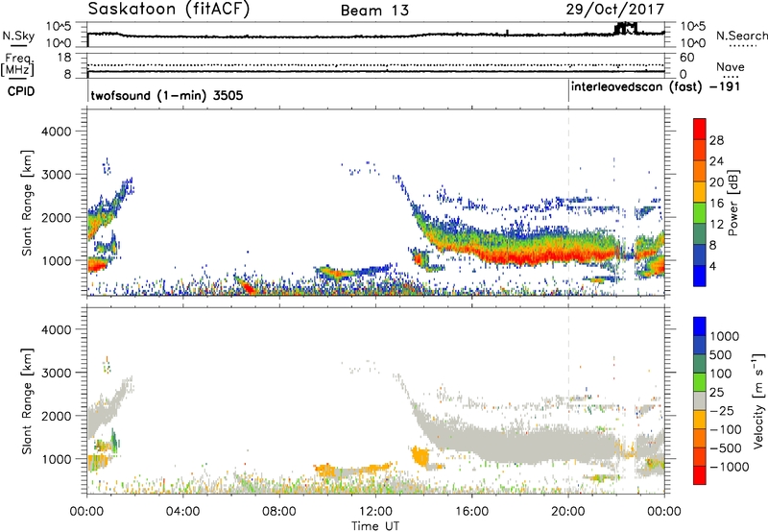Click the dark blue top of Velocity color bar
Image resolution: width=768 pixels, height=532 pixels.
700,326
